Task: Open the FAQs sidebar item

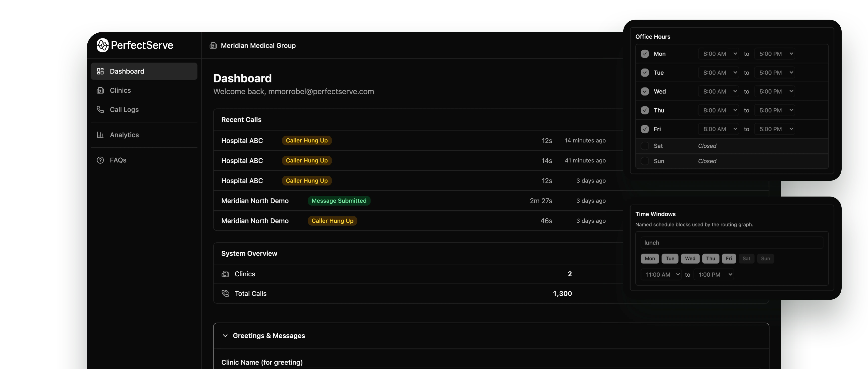Action: point(144,160)
